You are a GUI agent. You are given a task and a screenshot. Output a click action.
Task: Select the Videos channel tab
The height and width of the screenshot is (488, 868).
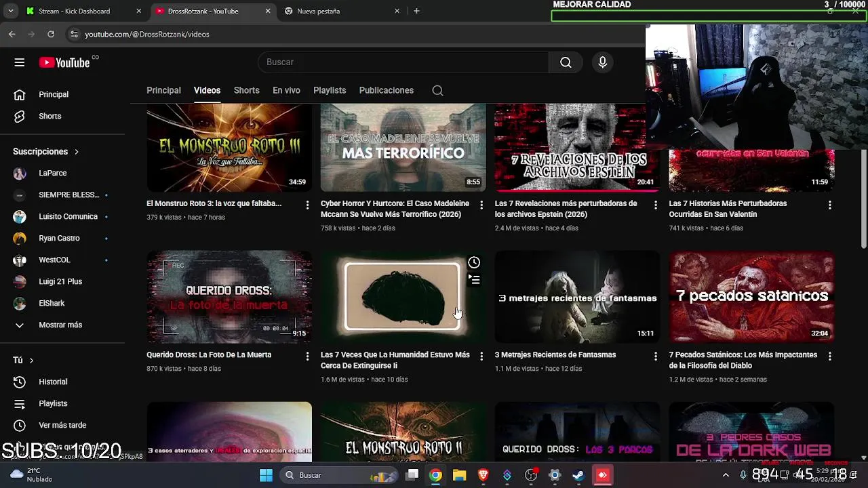207,91
